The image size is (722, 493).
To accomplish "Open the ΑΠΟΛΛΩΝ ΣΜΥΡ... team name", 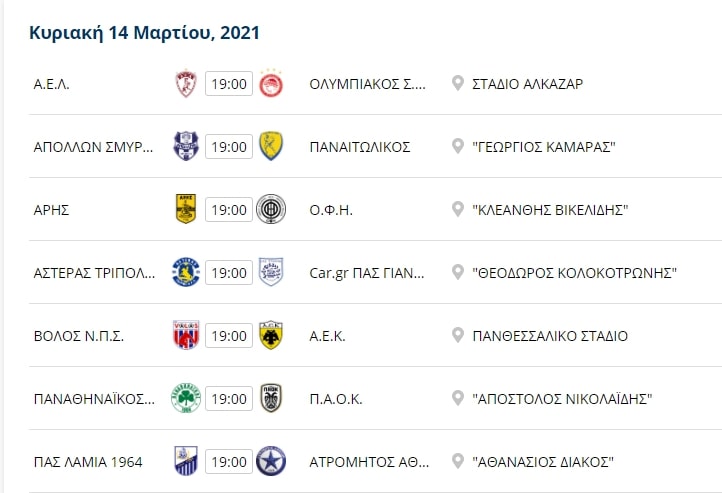I will [93, 147].
